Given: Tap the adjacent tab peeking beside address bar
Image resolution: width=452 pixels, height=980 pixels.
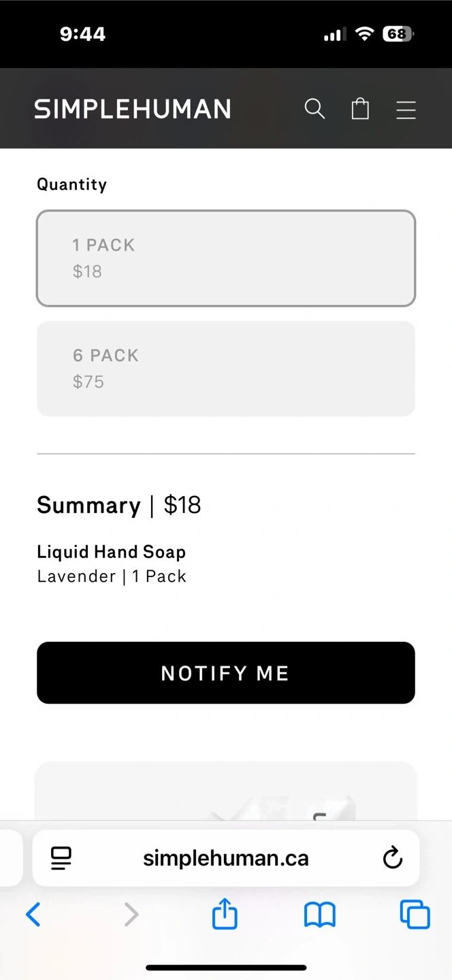Looking at the screenshot, I should tap(10, 858).
